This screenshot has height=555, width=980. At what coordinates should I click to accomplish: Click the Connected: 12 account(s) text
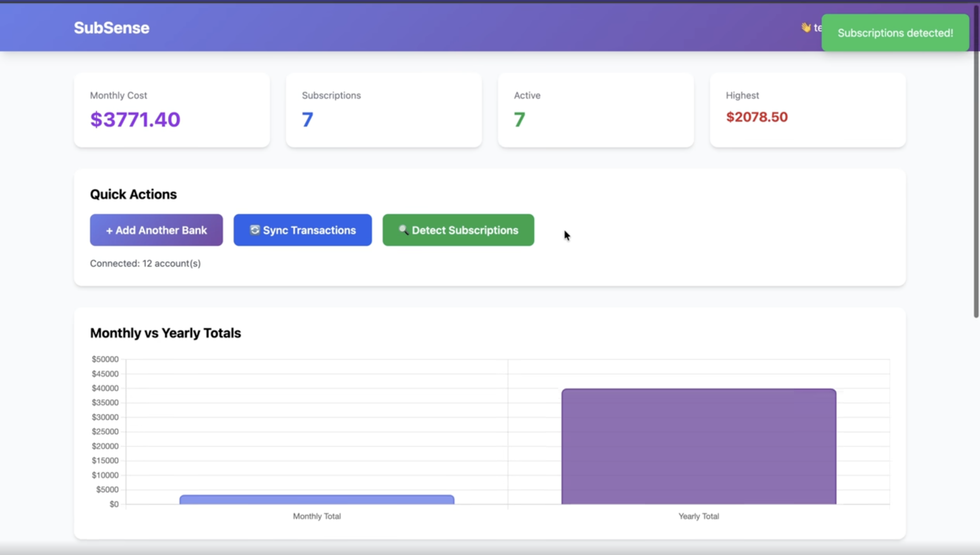(x=145, y=263)
